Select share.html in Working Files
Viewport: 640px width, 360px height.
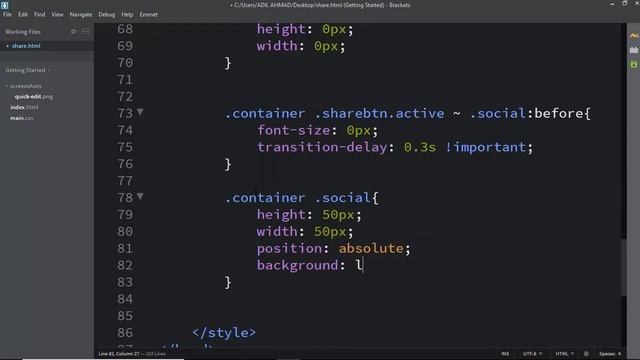tap(26, 46)
